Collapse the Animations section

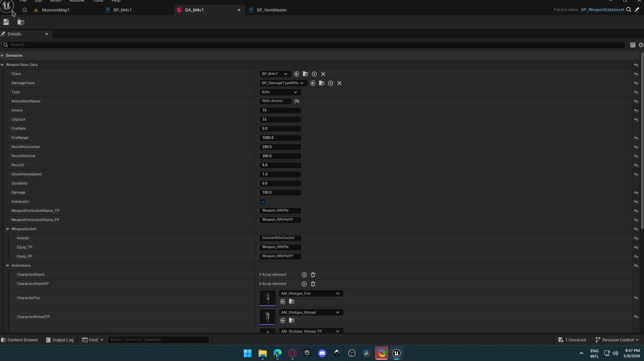[7, 266]
